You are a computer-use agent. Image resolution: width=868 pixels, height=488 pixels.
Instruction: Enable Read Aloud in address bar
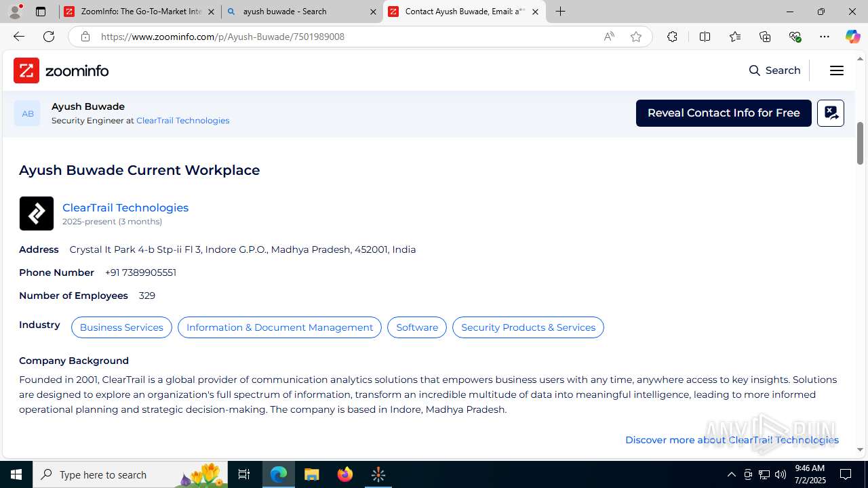point(609,37)
